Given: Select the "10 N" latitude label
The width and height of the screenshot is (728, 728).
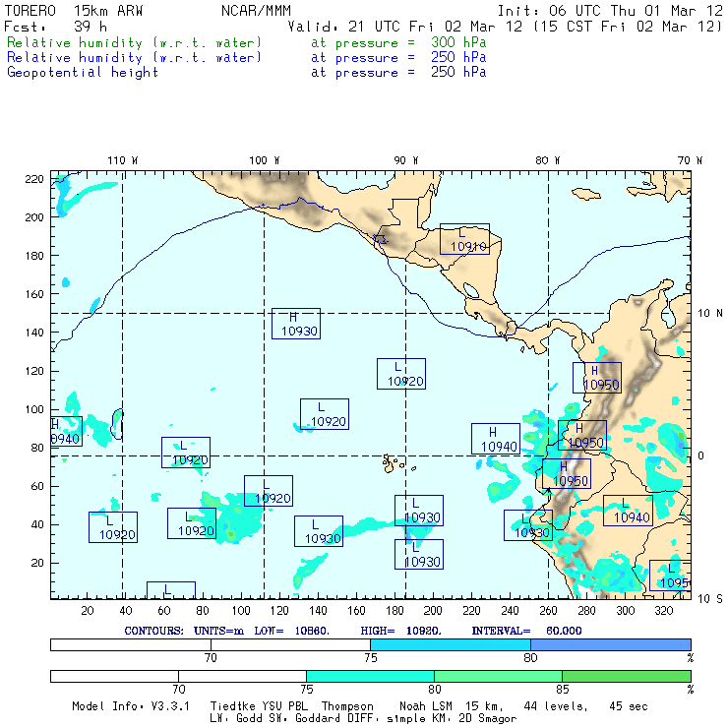Looking at the screenshot, I should (710, 314).
